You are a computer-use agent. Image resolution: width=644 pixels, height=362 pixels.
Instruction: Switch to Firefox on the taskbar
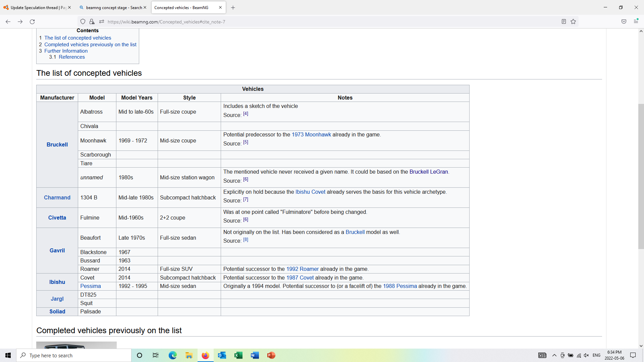[x=205, y=355]
